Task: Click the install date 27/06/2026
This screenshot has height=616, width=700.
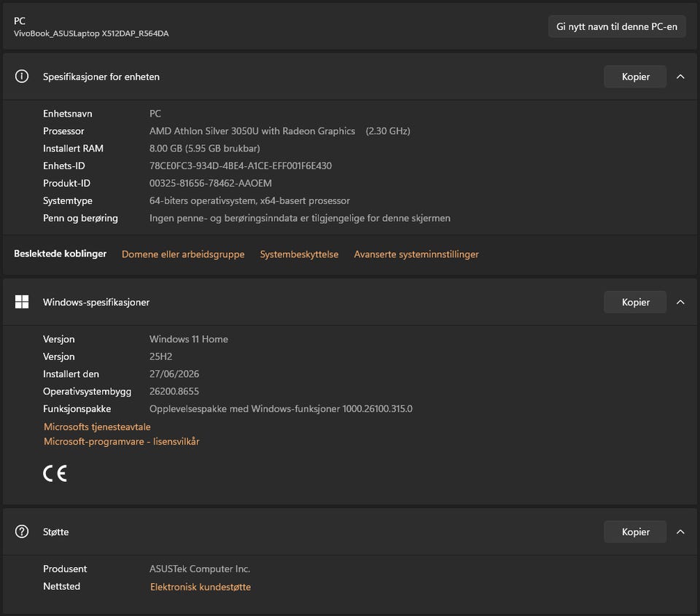Action: pos(174,374)
